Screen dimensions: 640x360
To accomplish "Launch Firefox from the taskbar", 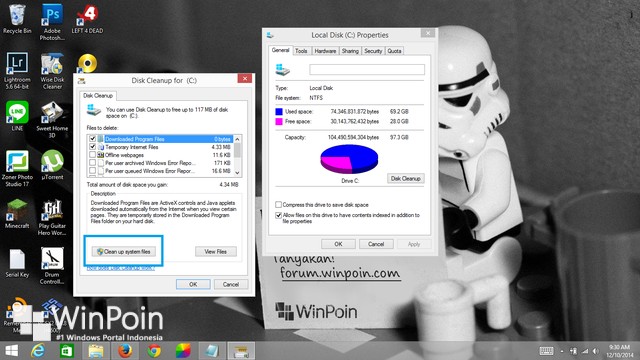I will coord(125,351).
